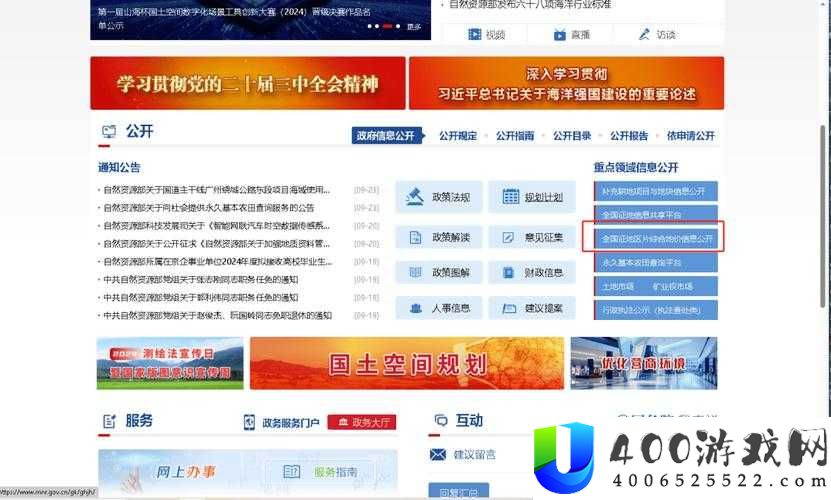Switch to the 公开目录 tab
This screenshot has width=831, height=500.
tap(572, 136)
